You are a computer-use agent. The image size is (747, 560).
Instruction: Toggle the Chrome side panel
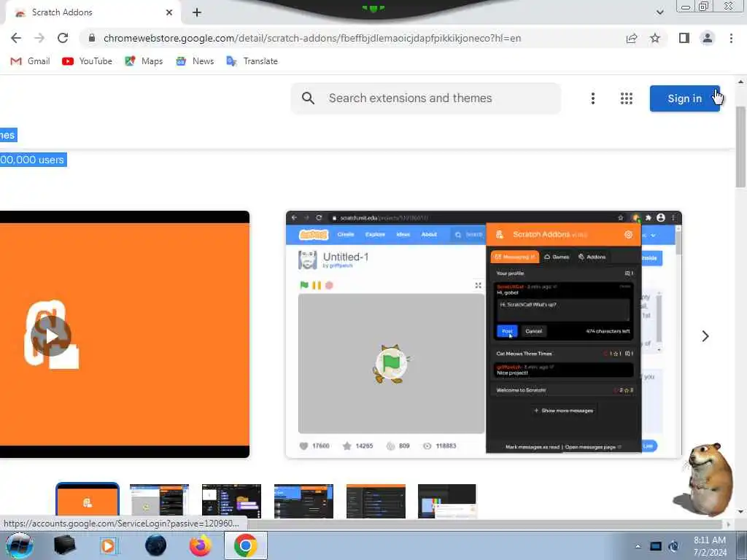click(684, 38)
